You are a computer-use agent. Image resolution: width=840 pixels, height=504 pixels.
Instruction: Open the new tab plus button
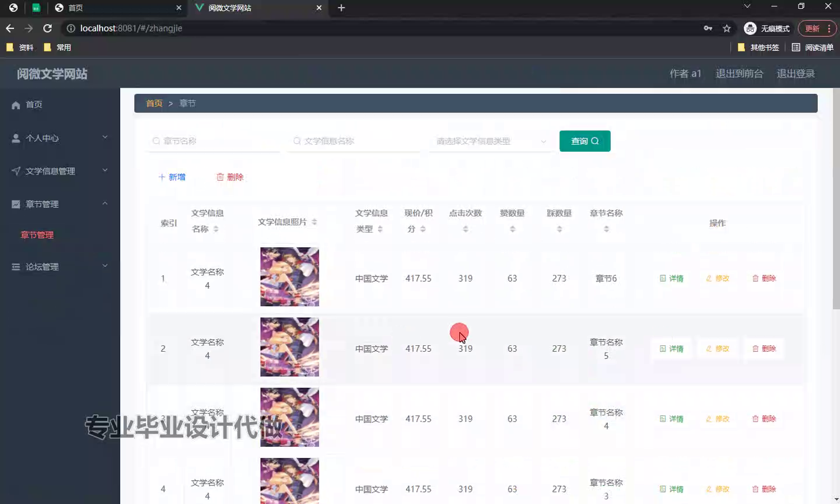pyautogui.click(x=342, y=8)
